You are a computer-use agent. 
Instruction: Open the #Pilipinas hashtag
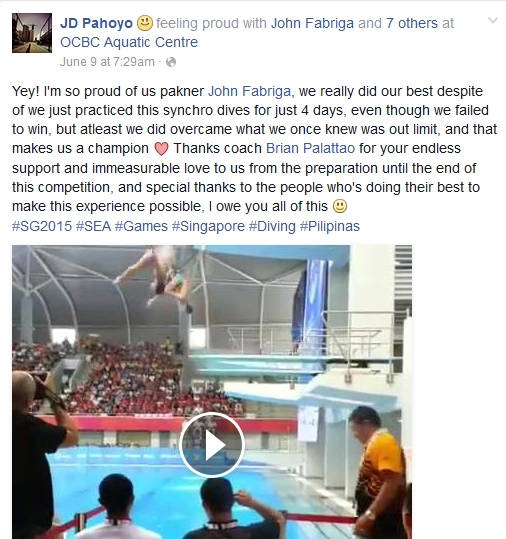tap(330, 226)
